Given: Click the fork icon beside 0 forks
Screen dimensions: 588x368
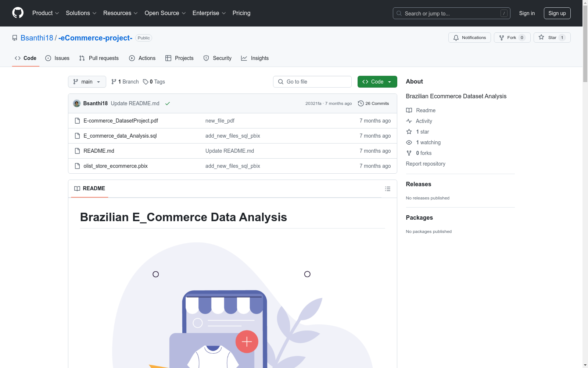Looking at the screenshot, I should pos(409,153).
